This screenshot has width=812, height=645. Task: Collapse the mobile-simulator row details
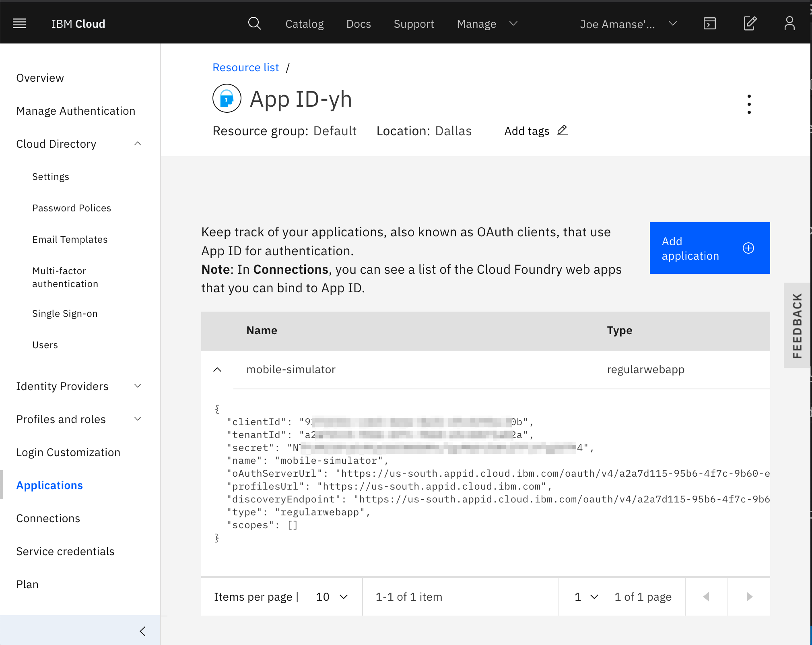217,370
